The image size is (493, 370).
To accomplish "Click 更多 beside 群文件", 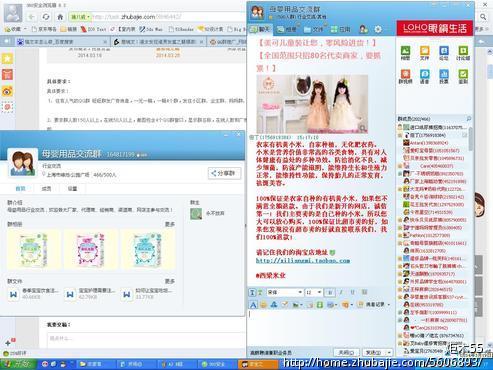I will point(170,281).
